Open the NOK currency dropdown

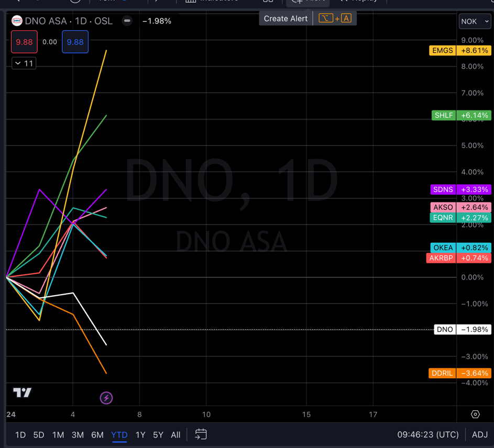pos(475,21)
